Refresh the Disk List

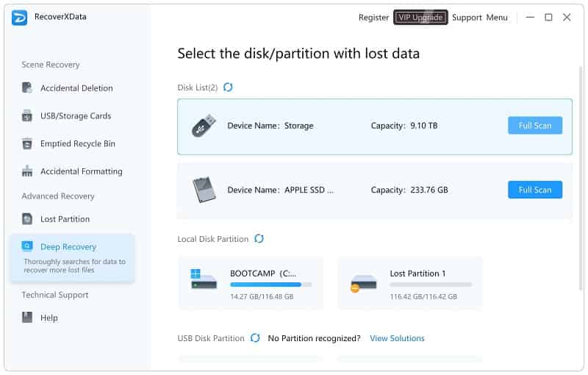click(x=228, y=87)
